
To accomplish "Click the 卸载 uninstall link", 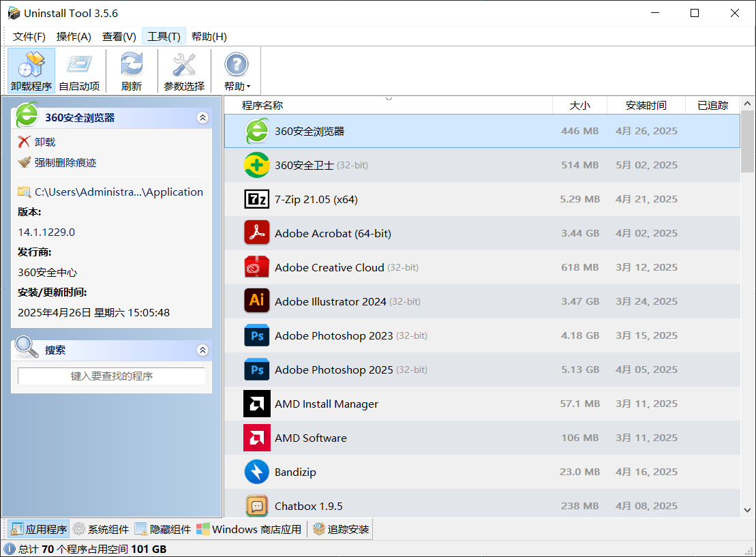I will click(x=45, y=142).
